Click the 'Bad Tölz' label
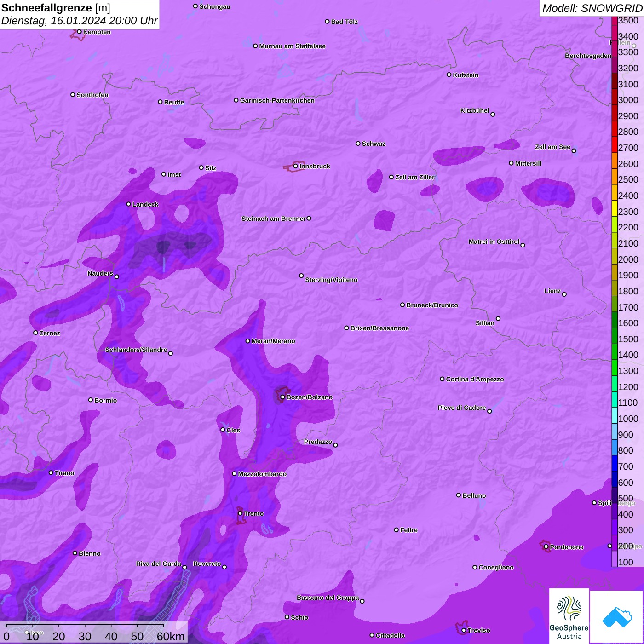 pyautogui.click(x=344, y=22)
